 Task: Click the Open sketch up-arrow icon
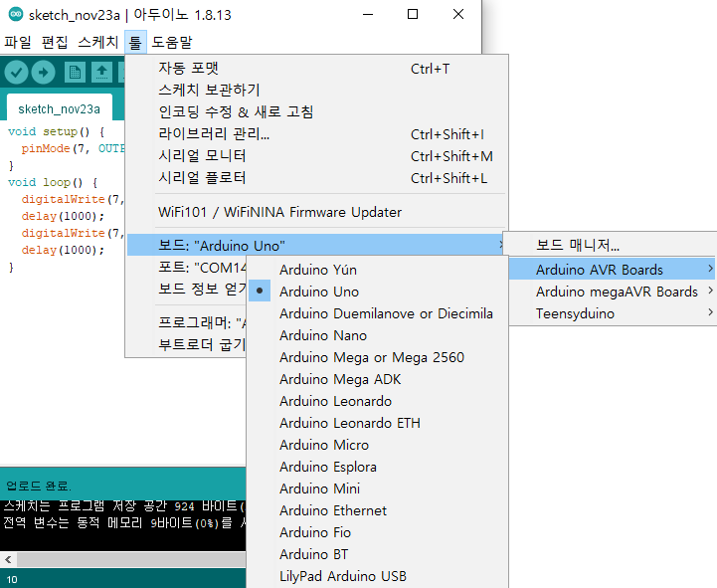click(102, 73)
